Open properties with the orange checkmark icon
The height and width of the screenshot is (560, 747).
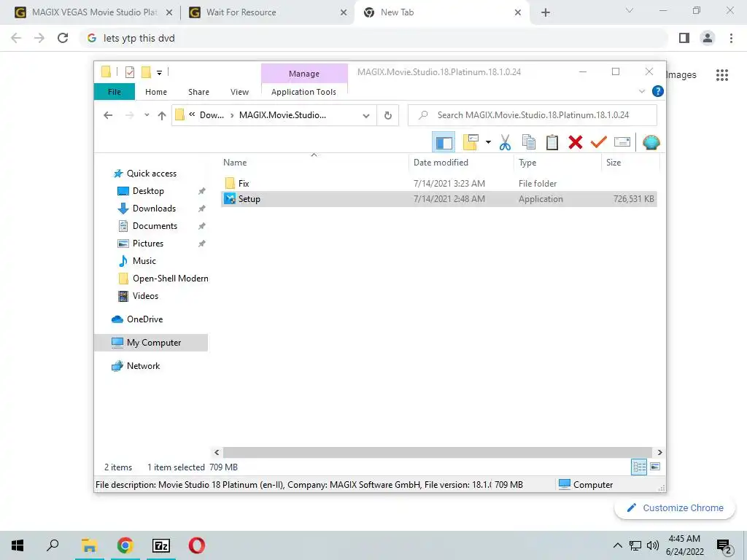pyautogui.click(x=598, y=142)
